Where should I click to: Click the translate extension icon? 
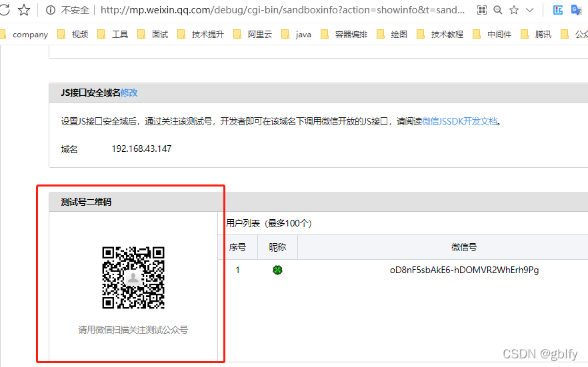576,10
